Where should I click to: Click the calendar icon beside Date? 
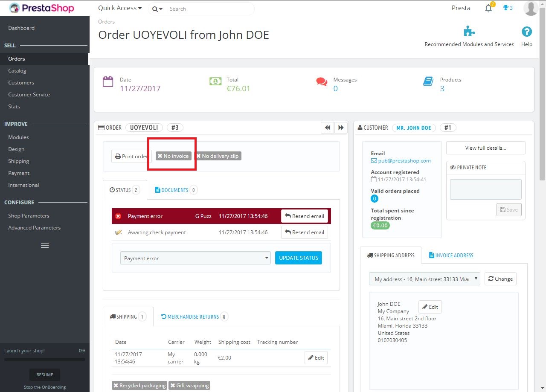(108, 81)
